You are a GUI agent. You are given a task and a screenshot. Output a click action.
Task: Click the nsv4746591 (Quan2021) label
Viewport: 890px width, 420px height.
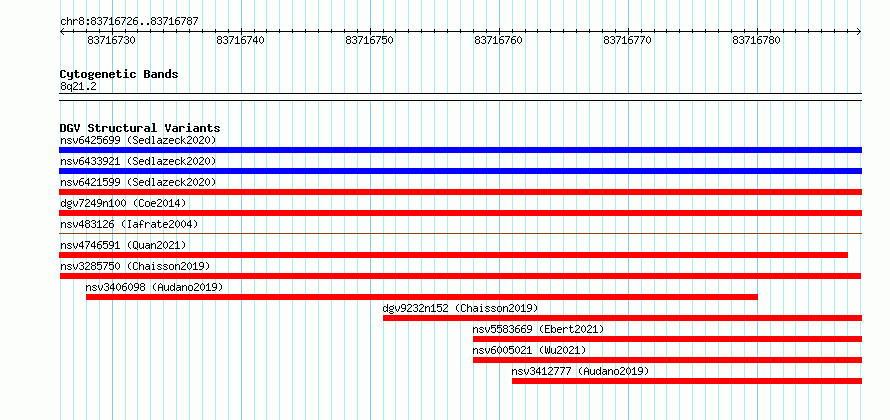click(123, 245)
